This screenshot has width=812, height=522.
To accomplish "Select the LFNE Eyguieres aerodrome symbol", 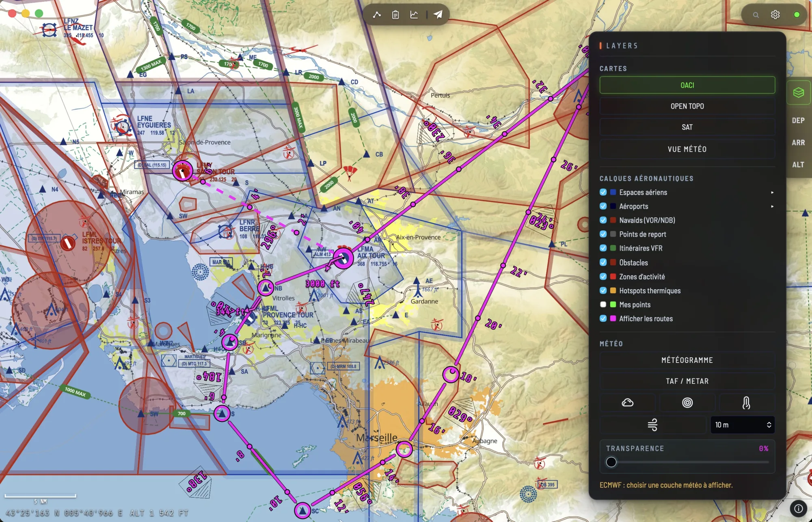I will [122, 127].
